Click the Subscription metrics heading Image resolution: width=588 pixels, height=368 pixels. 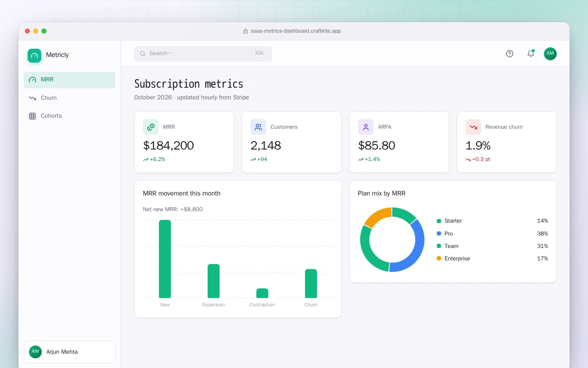click(x=189, y=84)
